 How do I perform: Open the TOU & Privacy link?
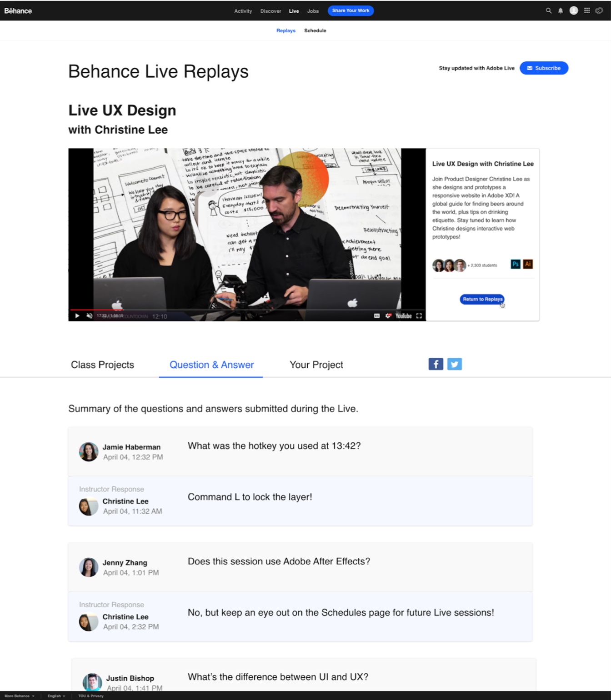pyautogui.click(x=91, y=696)
